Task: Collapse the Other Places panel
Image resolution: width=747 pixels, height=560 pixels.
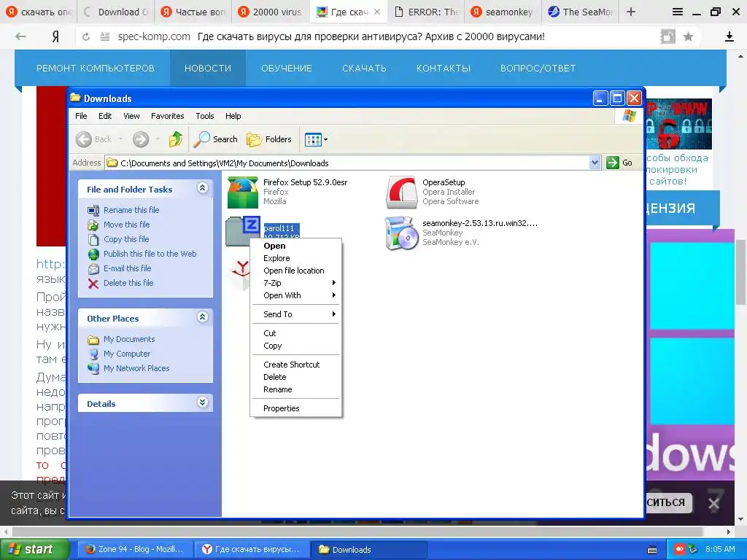Action: click(203, 317)
